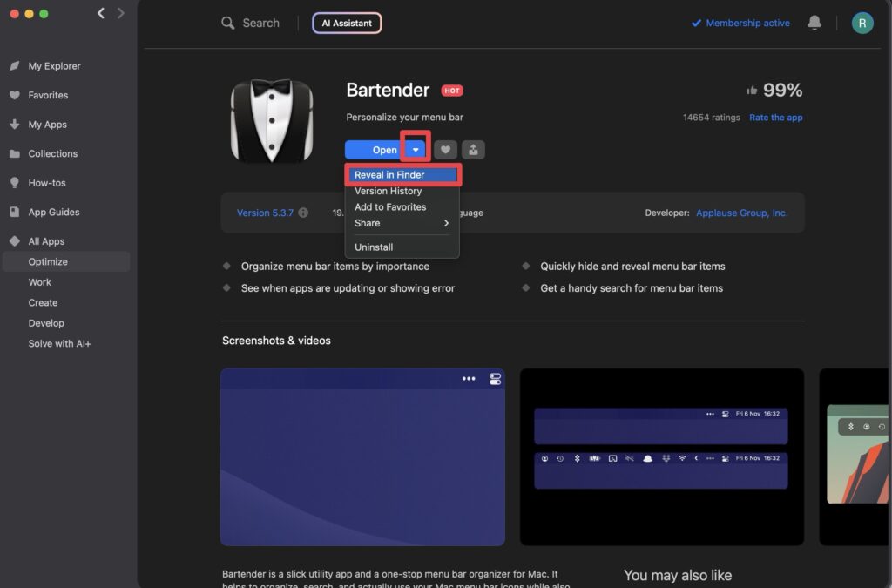892x588 pixels.
Task: Add Bartender to favorites with heart button
Action: pyautogui.click(x=445, y=150)
